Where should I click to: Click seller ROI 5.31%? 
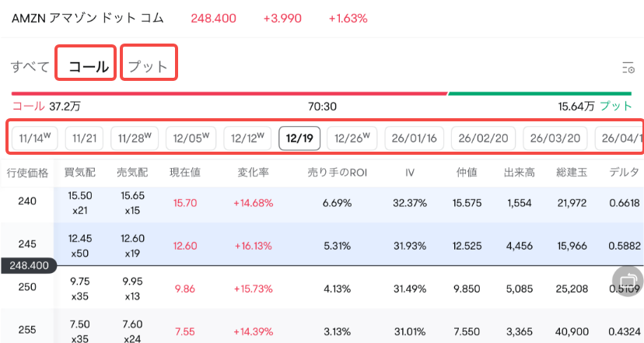(338, 246)
